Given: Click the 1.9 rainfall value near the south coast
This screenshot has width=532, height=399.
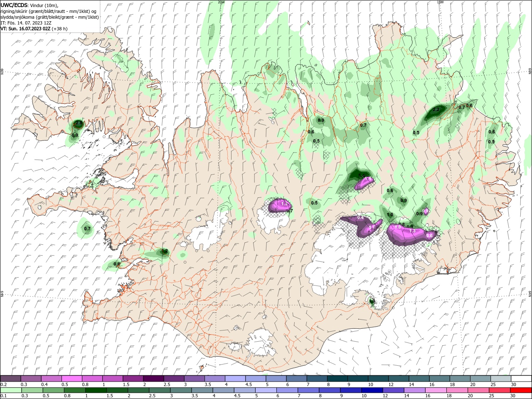Looking at the screenshot, I should tap(372, 301).
